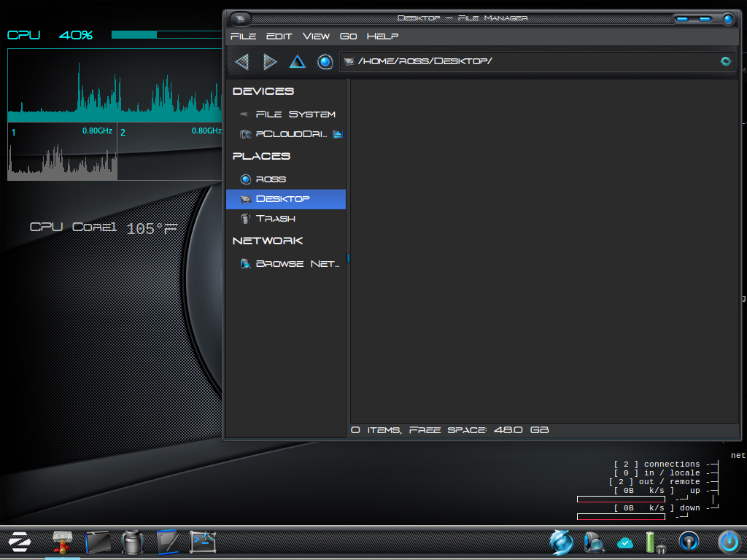Viewport: 747px width, 560px height.
Task: Open the window menu in title bar
Action: pyautogui.click(x=240, y=18)
